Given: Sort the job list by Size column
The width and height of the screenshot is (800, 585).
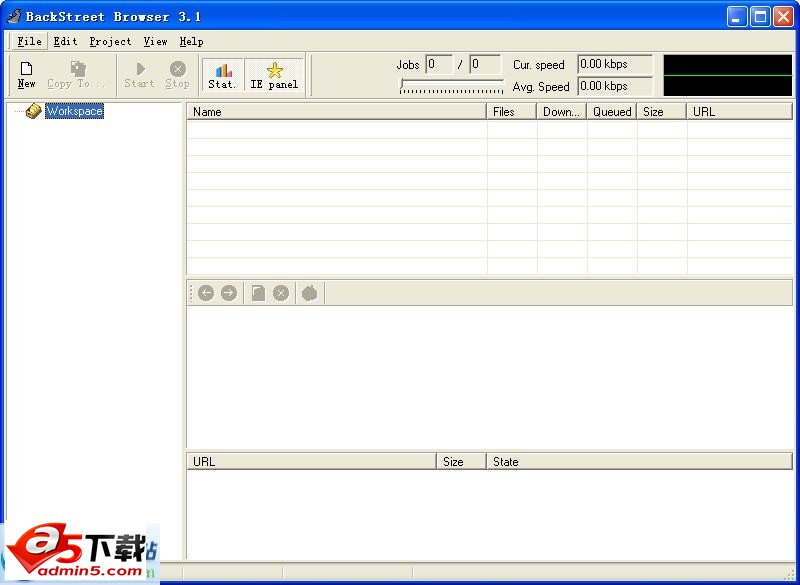Looking at the screenshot, I should coord(658,111).
